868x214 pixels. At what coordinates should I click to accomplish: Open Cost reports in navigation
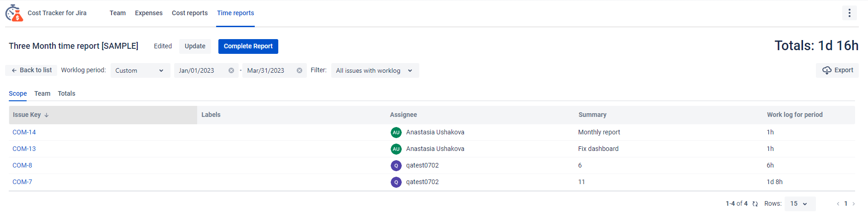coord(190,13)
